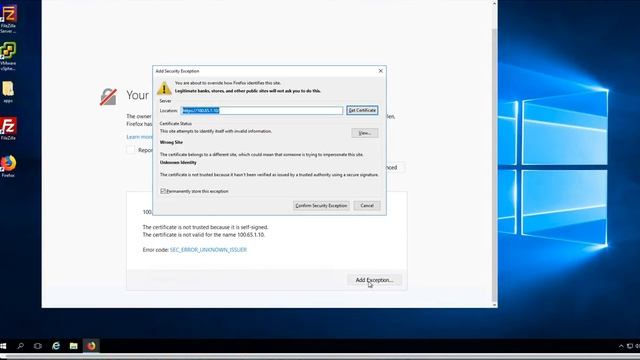Click the yellow warning triangle icon
640x360 pixels.
pos(164,88)
